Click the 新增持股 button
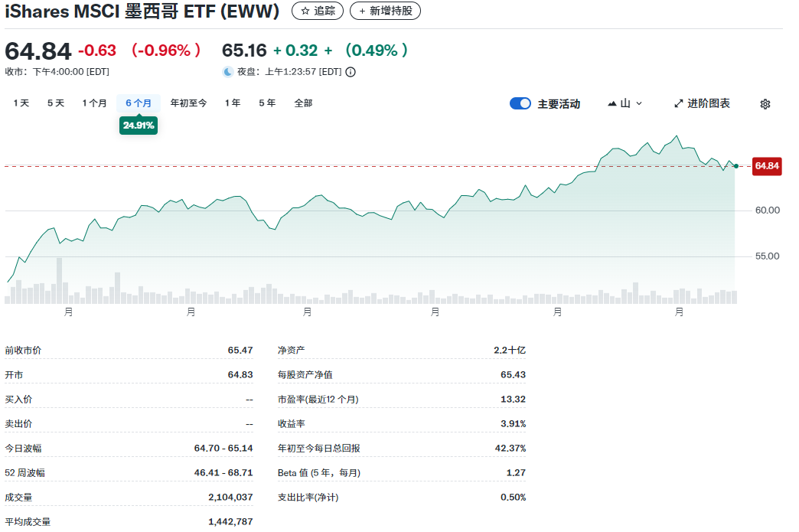The width and height of the screenshot is (799, 532). [x=385, y=11]
